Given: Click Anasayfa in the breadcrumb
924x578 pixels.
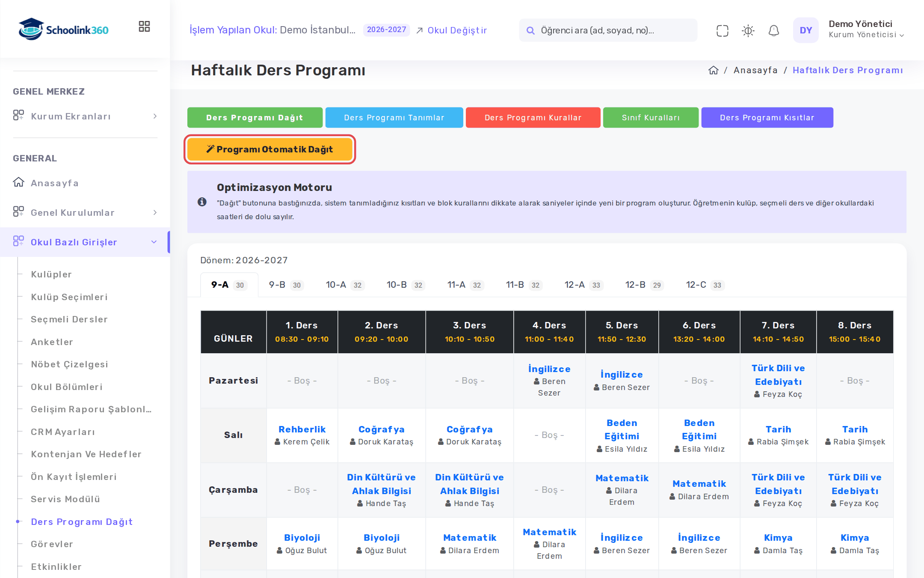Looking at the screenshot, I should [x=755, y=70].
